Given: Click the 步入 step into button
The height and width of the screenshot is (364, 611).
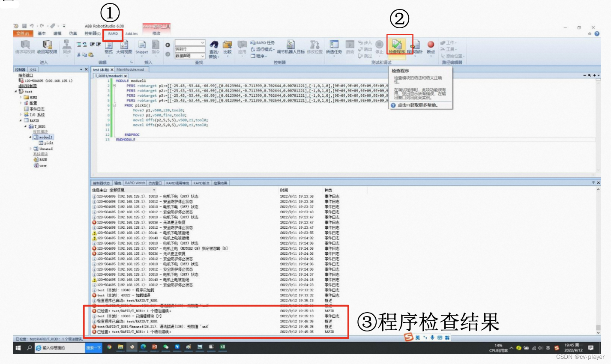Looking at the screenshot, I should 365,43.
